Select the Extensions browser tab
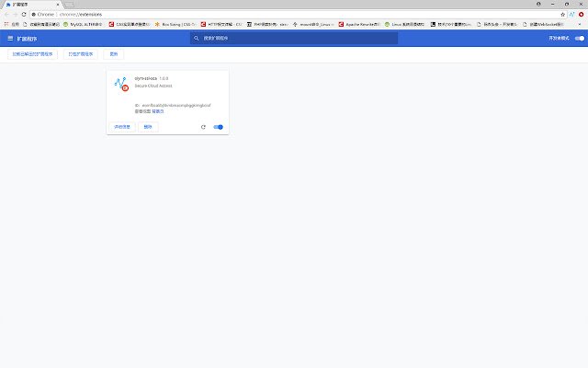The image size is (588, 368). pyautogui.click(x=32, y=5)
